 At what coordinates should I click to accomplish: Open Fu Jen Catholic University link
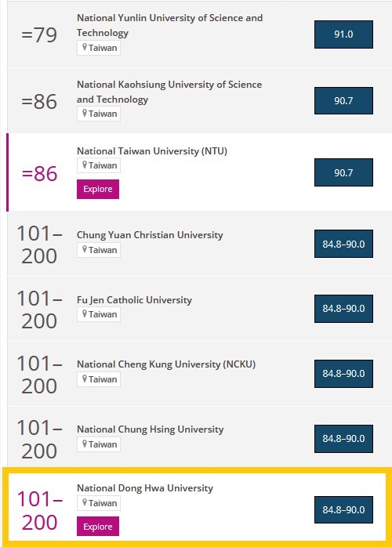coord(134,300)
